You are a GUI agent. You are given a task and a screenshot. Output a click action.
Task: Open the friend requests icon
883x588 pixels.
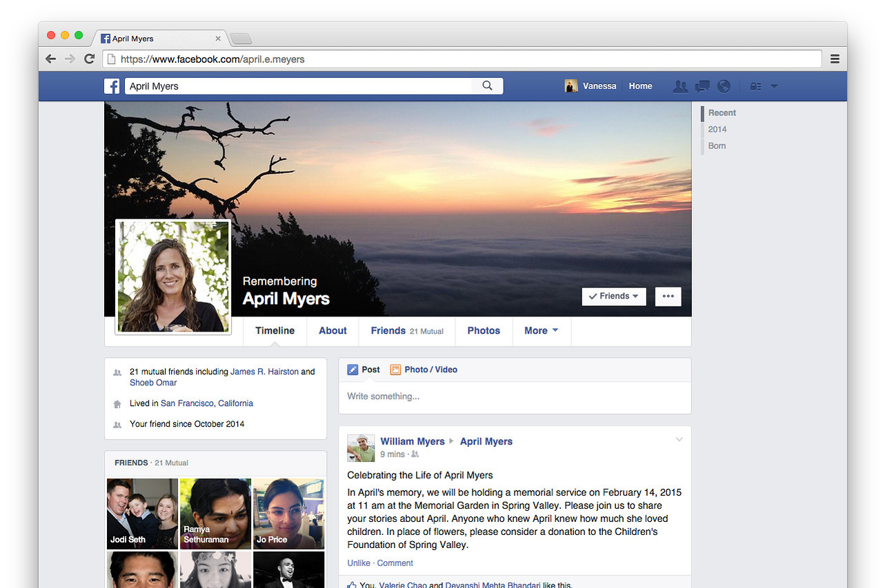coord(680,86)
